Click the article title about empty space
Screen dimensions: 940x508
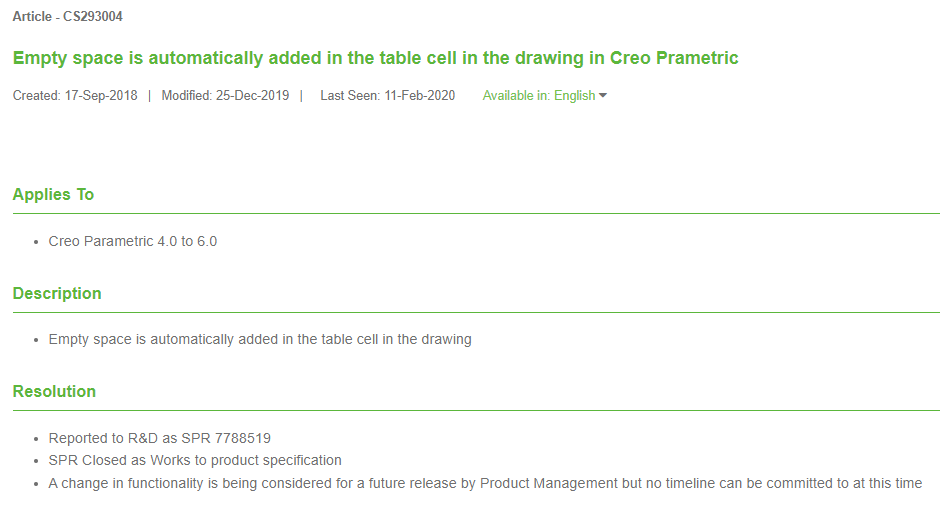click(x=375, y=58)
